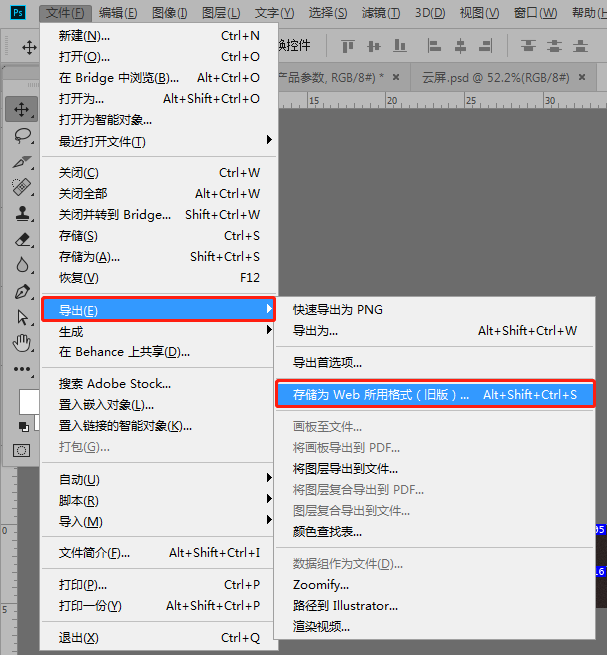Choose 新建(N)... from File menu

pyautogui.click(x=159, y=36)
